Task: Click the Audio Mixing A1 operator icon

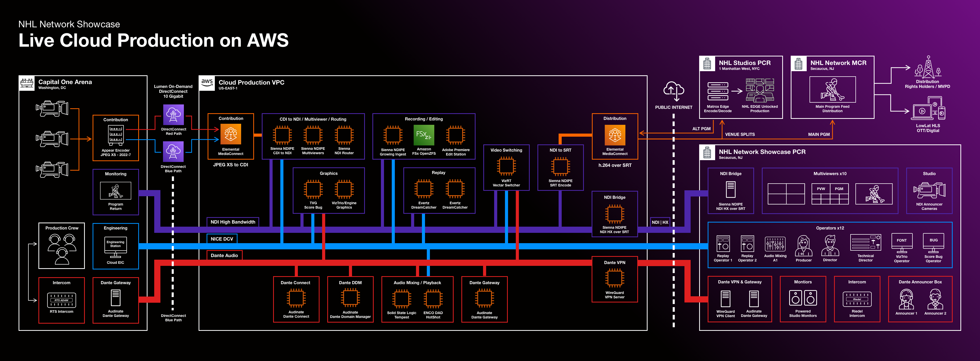Action: [775, 244]
